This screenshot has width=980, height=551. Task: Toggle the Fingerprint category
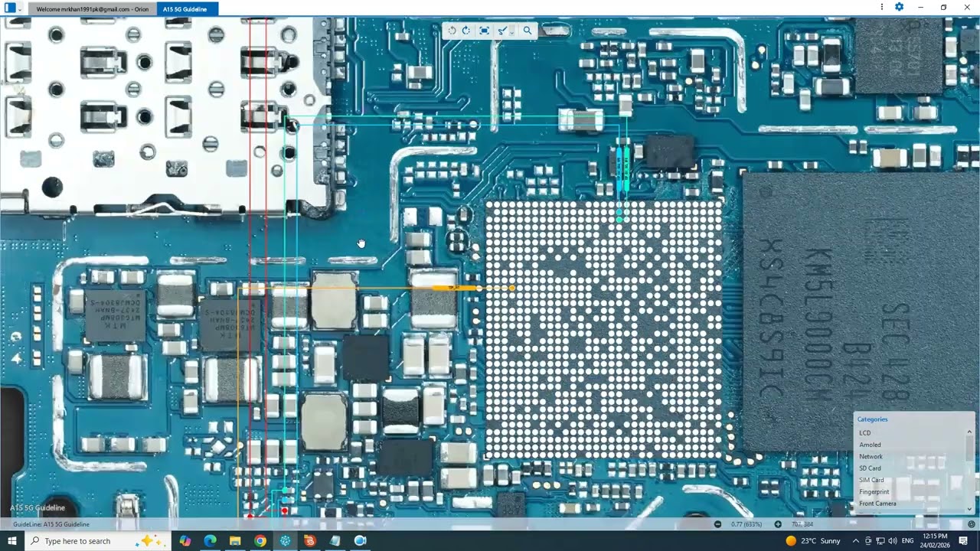874,491
